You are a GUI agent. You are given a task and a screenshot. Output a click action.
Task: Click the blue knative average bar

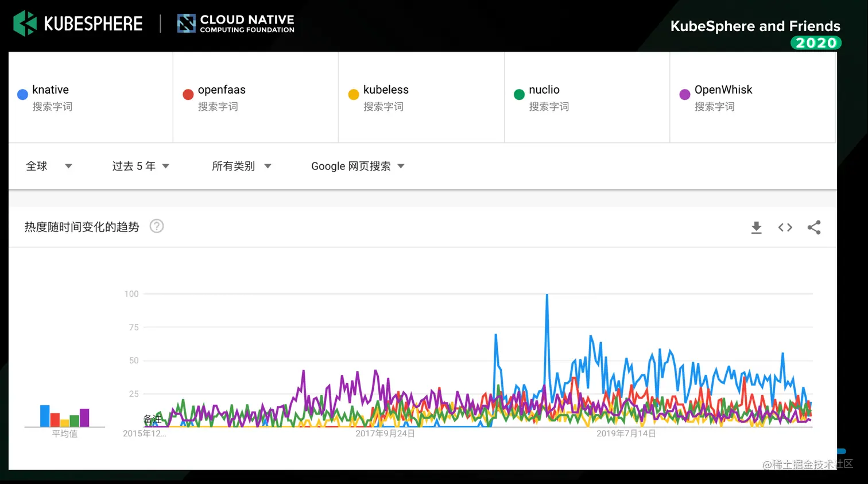45,416
